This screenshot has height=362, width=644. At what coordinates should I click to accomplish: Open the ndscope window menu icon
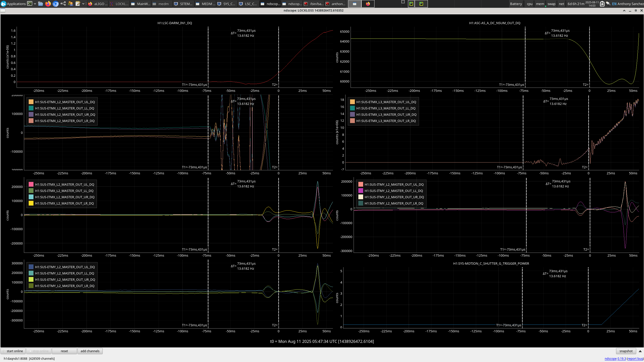tap(3, 10)
